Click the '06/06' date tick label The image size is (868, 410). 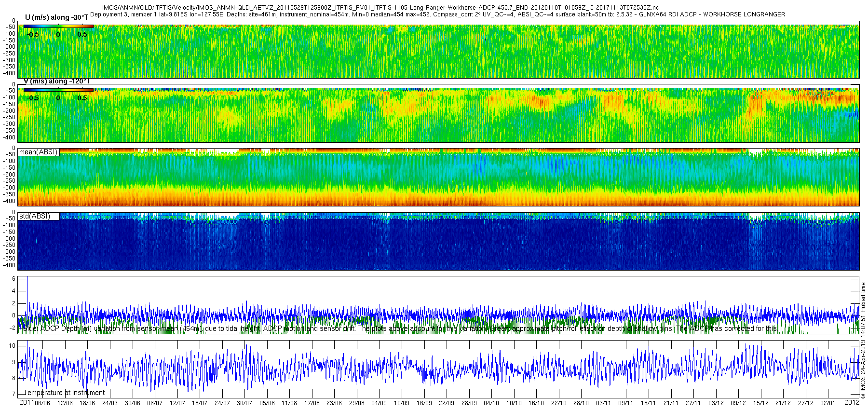click(x=42, y=403)
